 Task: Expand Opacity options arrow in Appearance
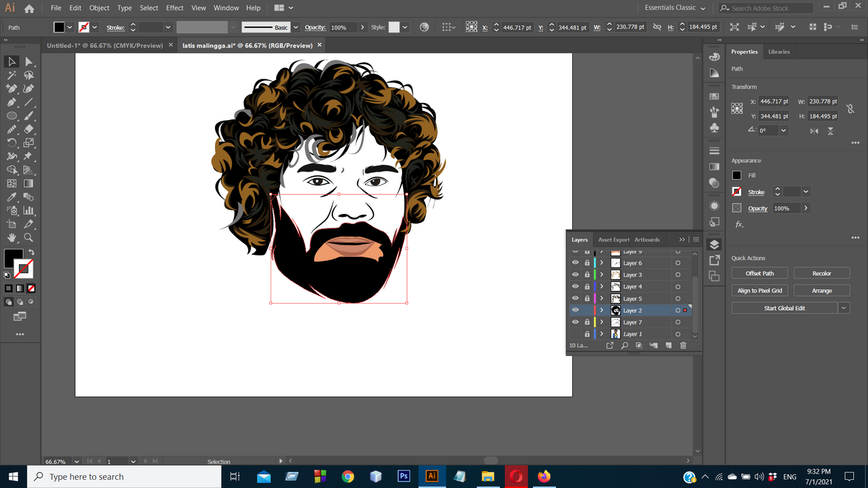tap(806, 208)
